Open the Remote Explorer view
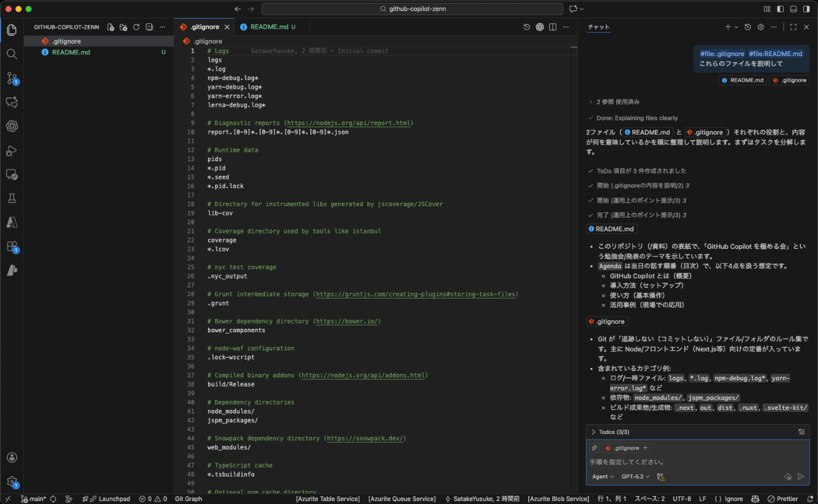This screenshot has height=504, width=818. click(x=12, y=175)
